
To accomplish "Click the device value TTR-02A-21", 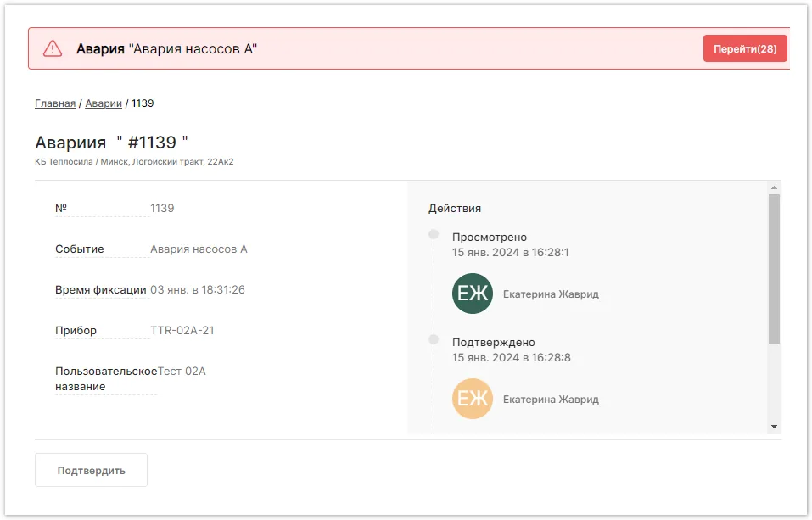I will (182, 331).
